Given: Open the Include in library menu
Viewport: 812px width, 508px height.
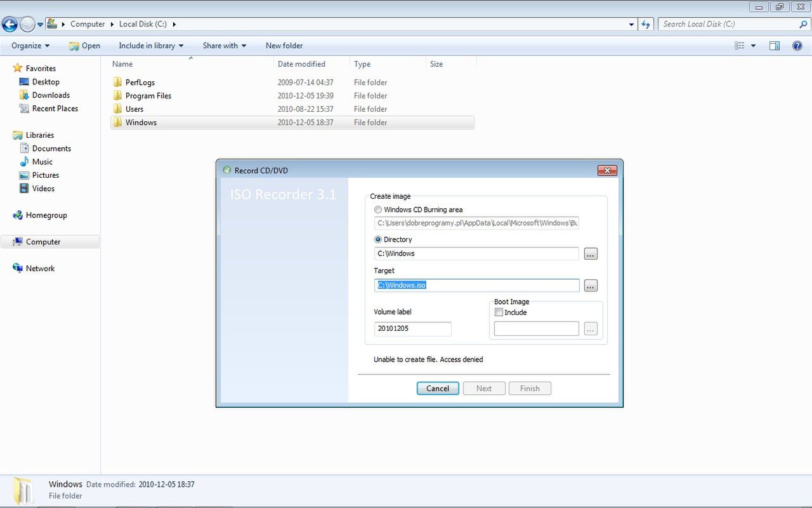Looking at the screenshot, I should point(151,46).
